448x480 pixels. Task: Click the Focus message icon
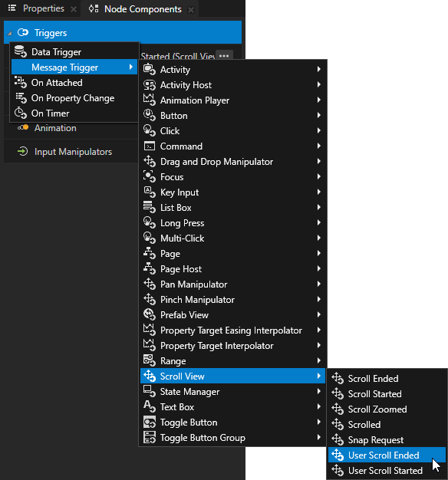[150, 176]
